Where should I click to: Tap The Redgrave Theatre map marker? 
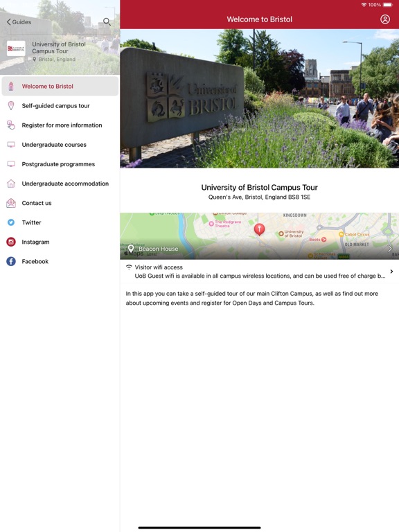pos(211,224)
